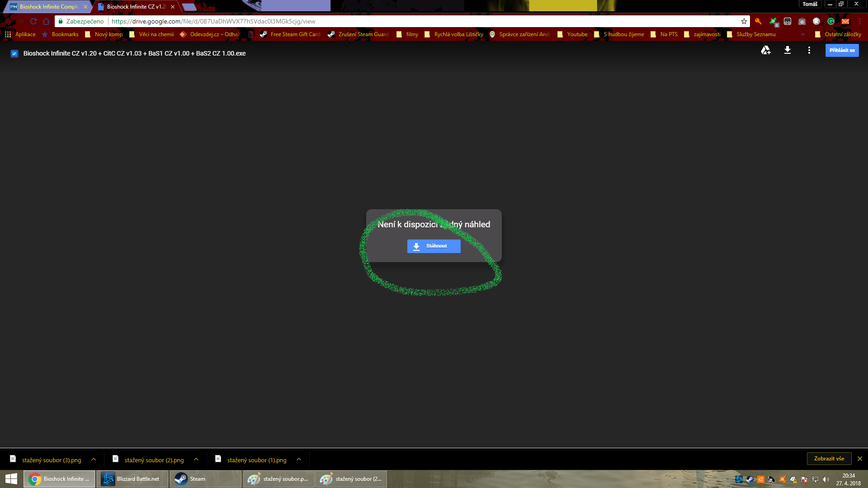Open Drive viewer more actions menu
The image size is (868, 488).
pyautogui.click(x=809, y=50)
